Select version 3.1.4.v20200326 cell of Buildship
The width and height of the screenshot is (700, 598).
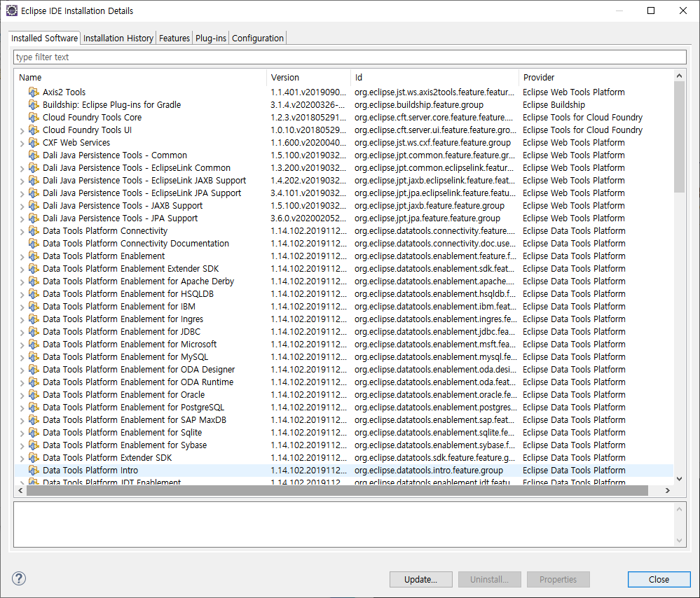coord(308,105)
